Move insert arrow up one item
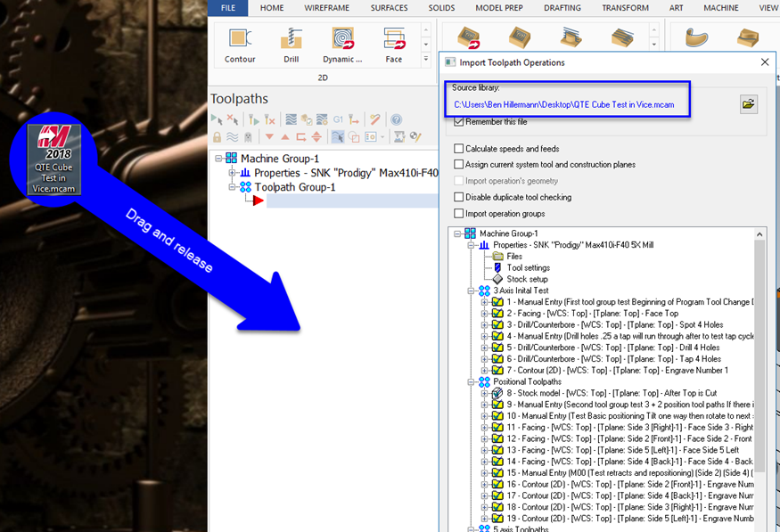 coord(285,136)
